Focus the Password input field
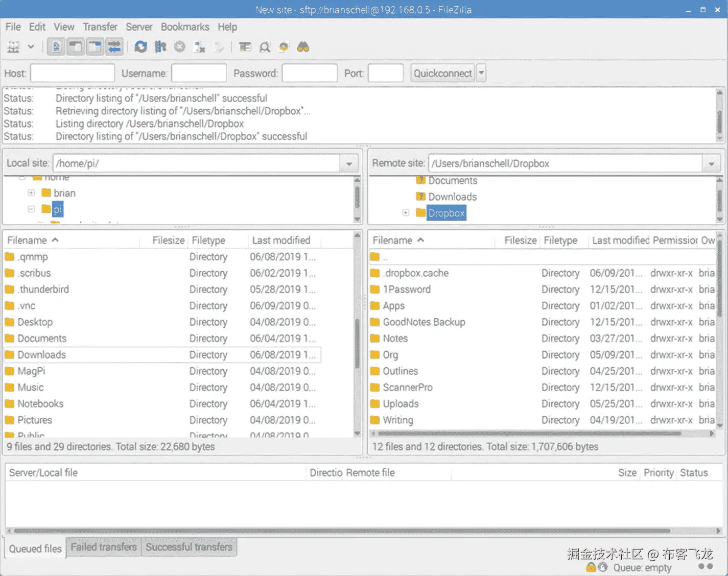 click(x=310, y=73)
